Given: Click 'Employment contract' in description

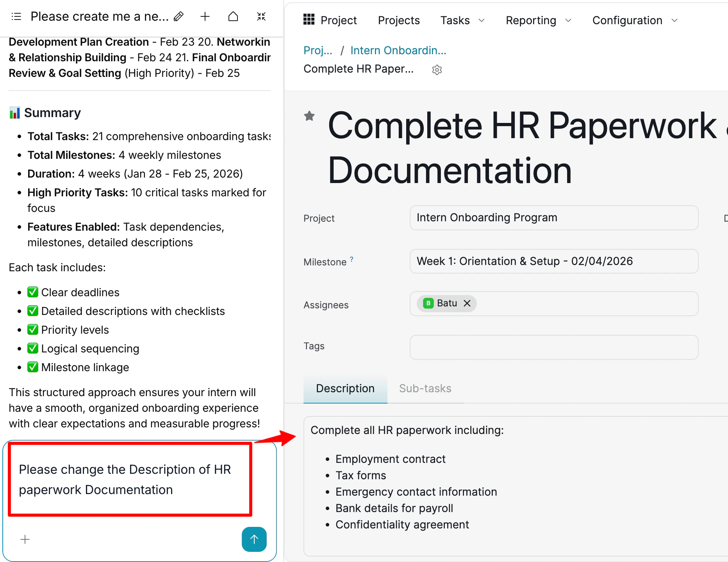Looking at the screenshot, I should (390, 459).
